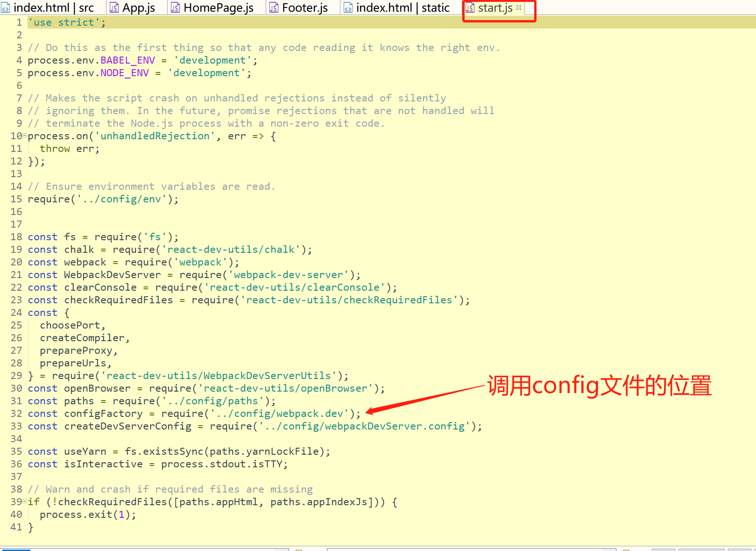Click 'react-dev-utils/chalk' string on line 19
This screenshot has height=551, width=756.
(231, 249)
